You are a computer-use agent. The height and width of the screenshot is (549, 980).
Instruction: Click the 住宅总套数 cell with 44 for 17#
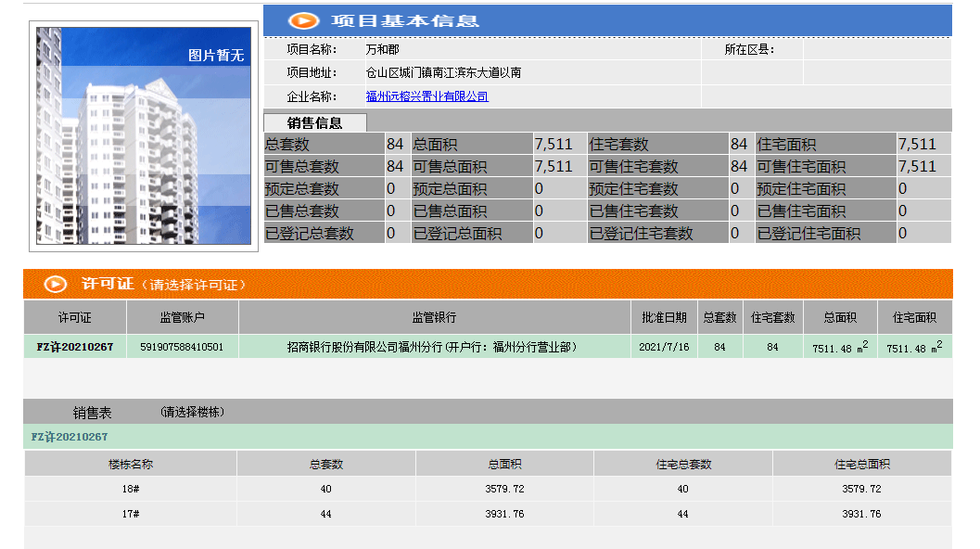coord(682,514)
